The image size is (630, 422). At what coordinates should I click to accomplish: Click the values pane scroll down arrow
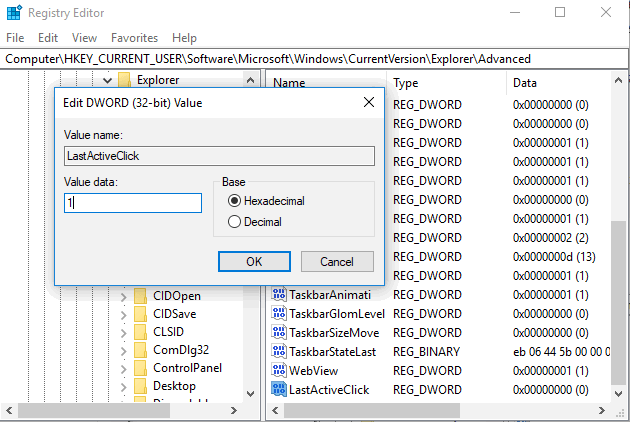click(x=618, y=393)
